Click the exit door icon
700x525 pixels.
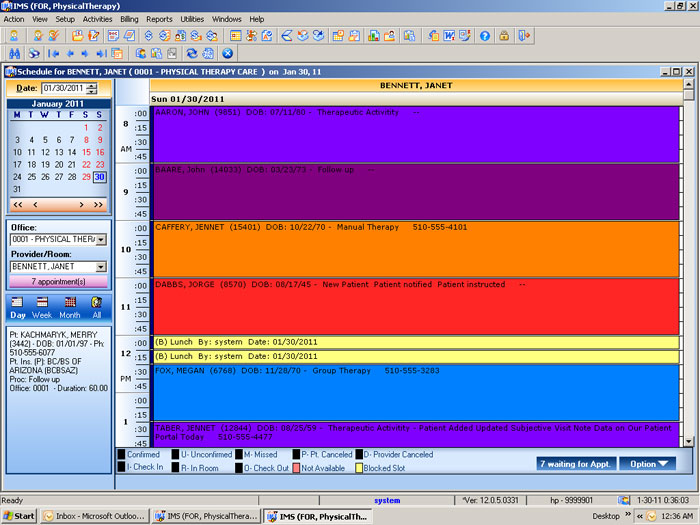point(524,36)
